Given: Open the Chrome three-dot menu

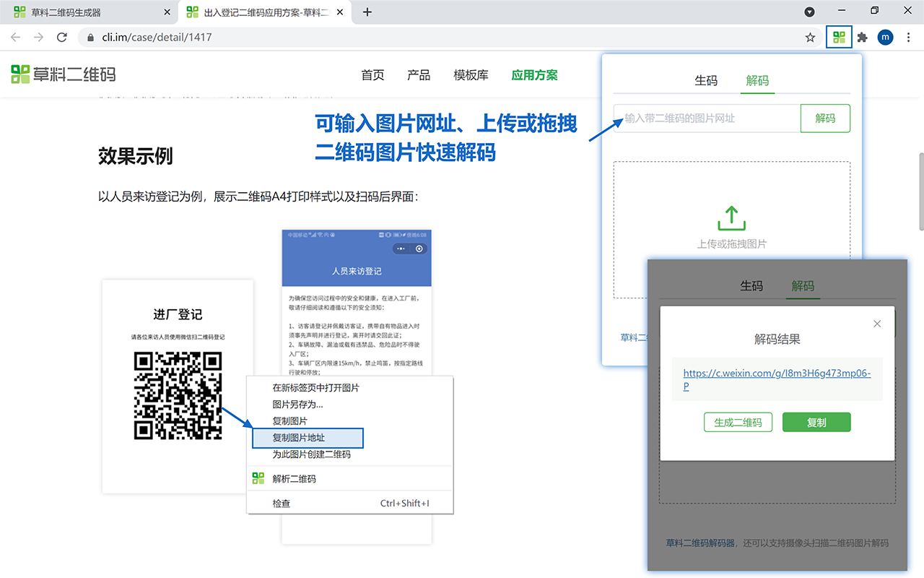Looking at the screenshot, I should pos(907,37).
